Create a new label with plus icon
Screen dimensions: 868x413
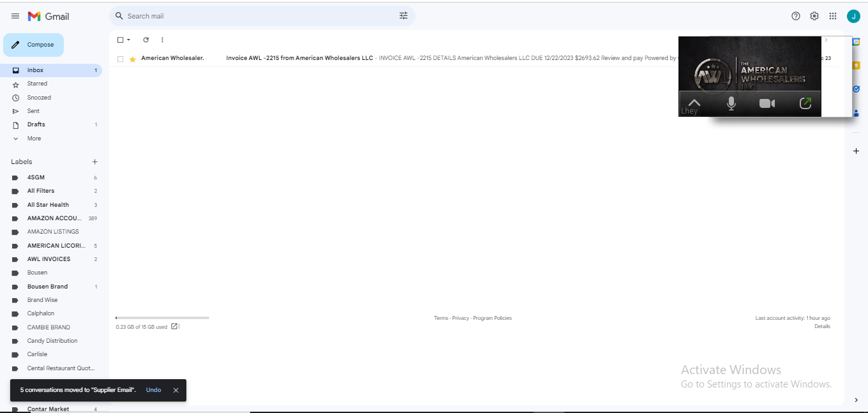point(95,162)
